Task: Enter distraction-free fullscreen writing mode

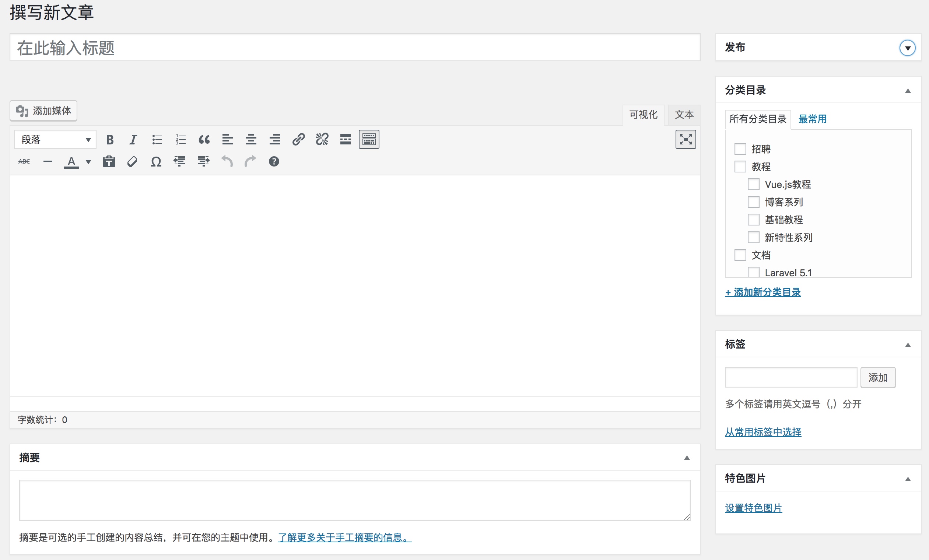Action: (686, 140)
